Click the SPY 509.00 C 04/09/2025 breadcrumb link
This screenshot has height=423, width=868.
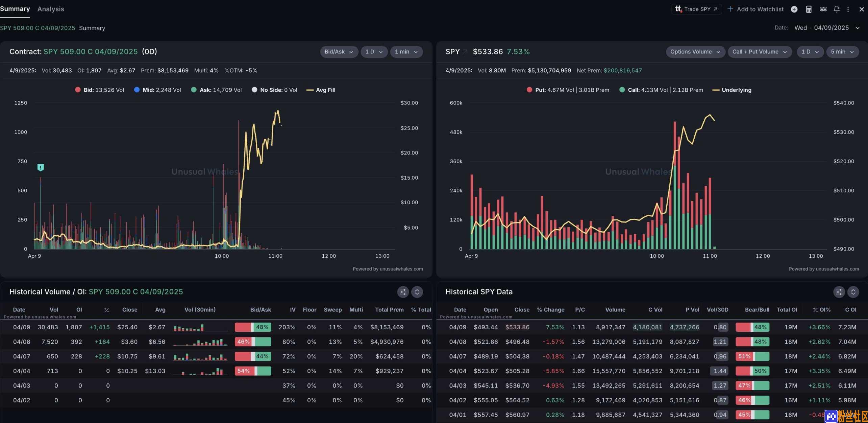click(38, 28)
